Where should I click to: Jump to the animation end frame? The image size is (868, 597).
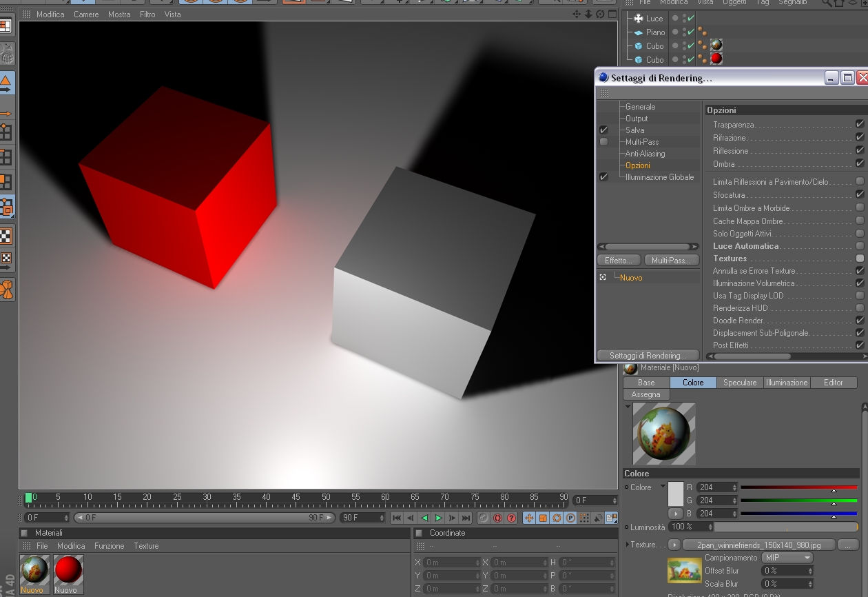pyautogui.click(x=466, y=518)
